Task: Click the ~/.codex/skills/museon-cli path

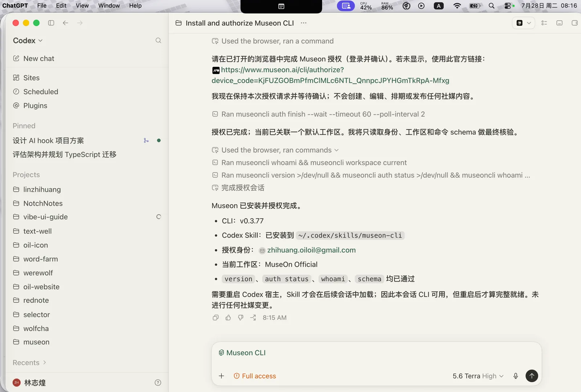Action: (x=350, y=235)
